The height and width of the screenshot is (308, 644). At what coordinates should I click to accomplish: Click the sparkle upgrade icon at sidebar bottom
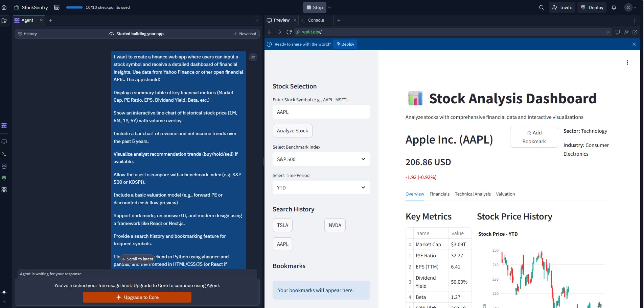[4, 292]
